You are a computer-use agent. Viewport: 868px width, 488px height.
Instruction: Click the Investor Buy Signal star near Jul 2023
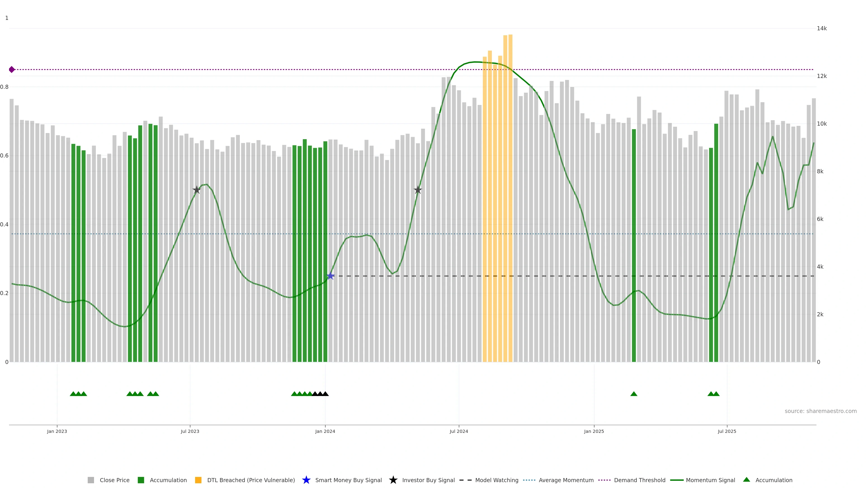point(197,190)
